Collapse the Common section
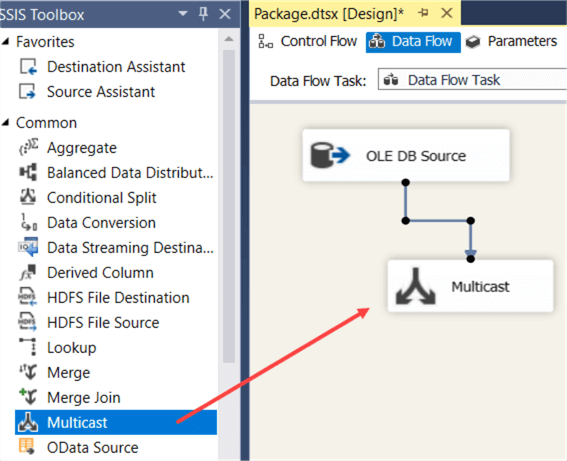Viewport: 567px width, 461px height. [x=5, y=123]
